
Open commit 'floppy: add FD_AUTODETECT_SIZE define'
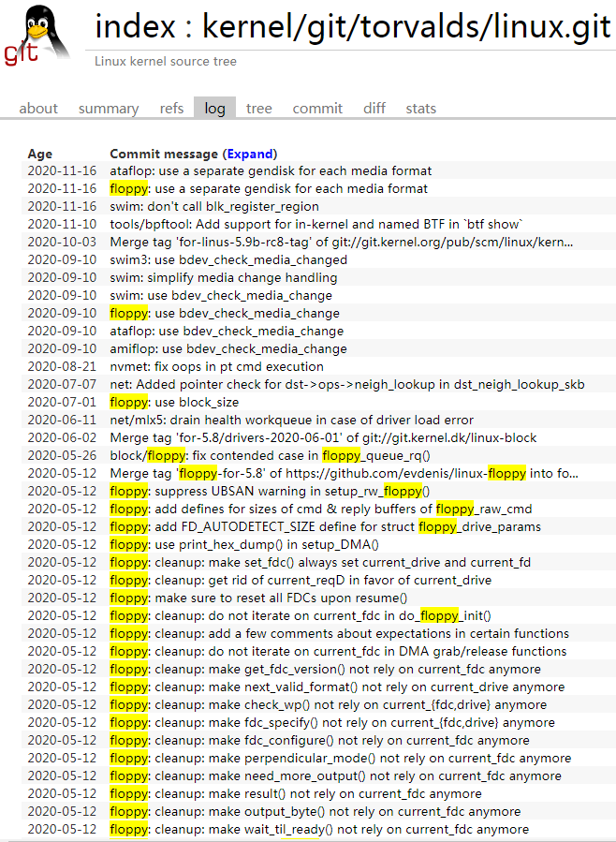325,525
